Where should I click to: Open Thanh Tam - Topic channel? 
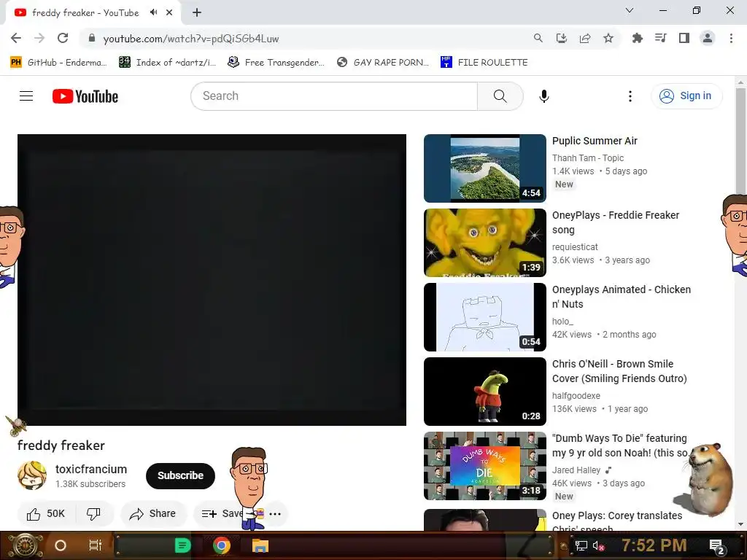pyautogui.click(x=588, y=158)
